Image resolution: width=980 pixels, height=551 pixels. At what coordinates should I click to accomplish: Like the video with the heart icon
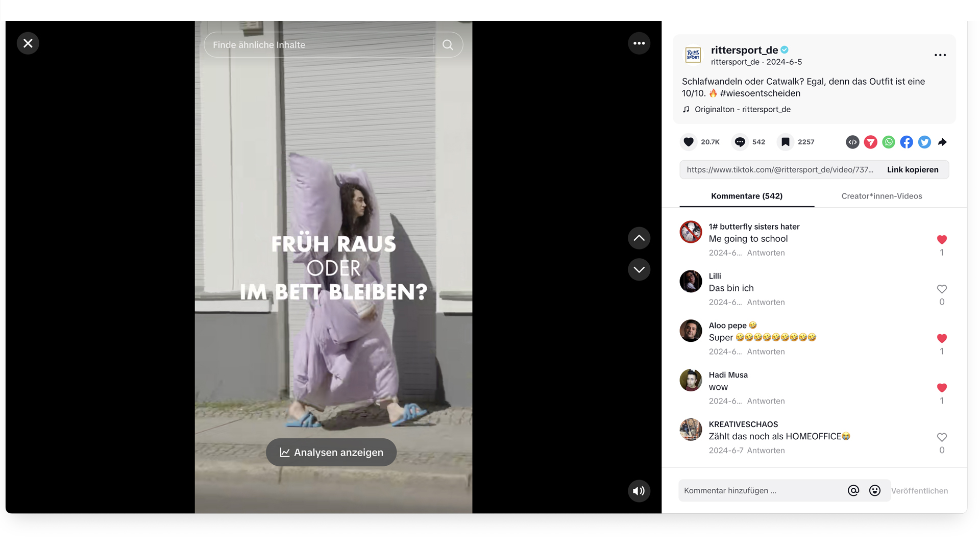coord(688,142)
